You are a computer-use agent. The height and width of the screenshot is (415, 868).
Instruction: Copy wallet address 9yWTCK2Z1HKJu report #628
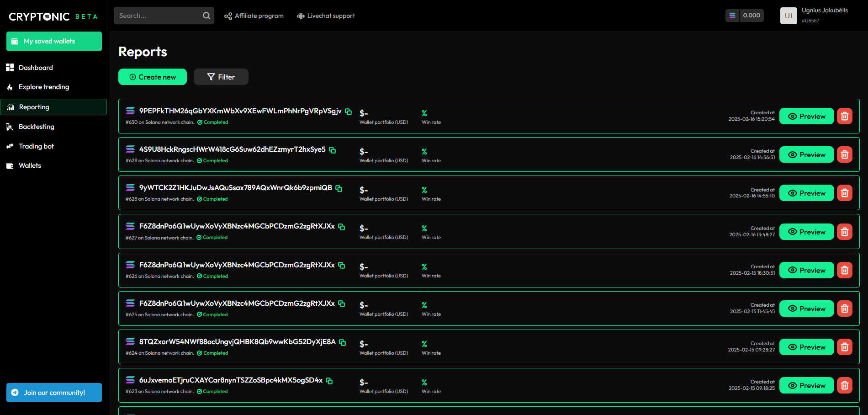(339, 188)
